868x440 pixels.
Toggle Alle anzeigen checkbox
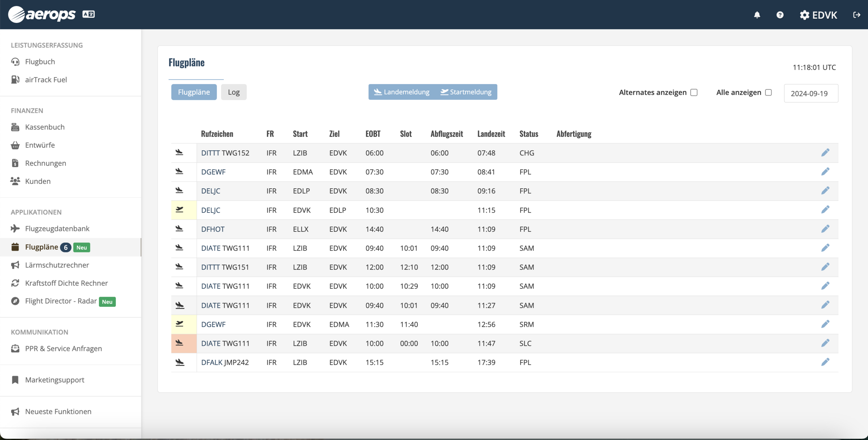[x=768, y=92]
